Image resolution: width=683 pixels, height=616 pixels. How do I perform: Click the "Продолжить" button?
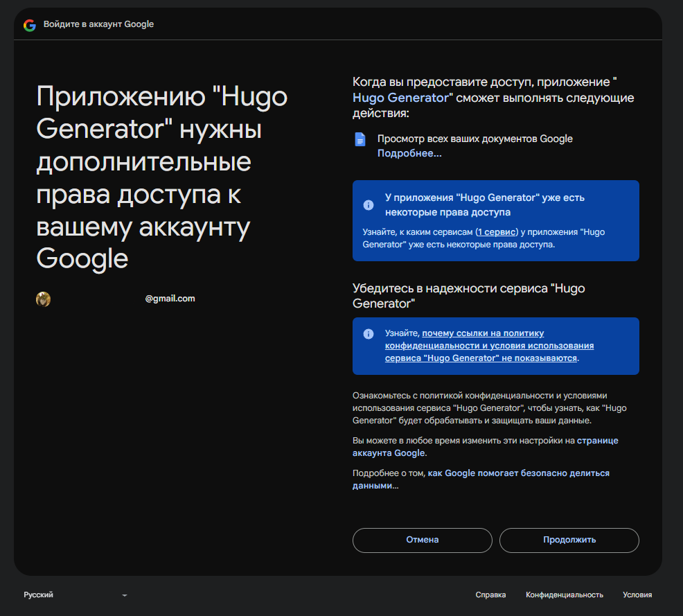click(569, 540)
